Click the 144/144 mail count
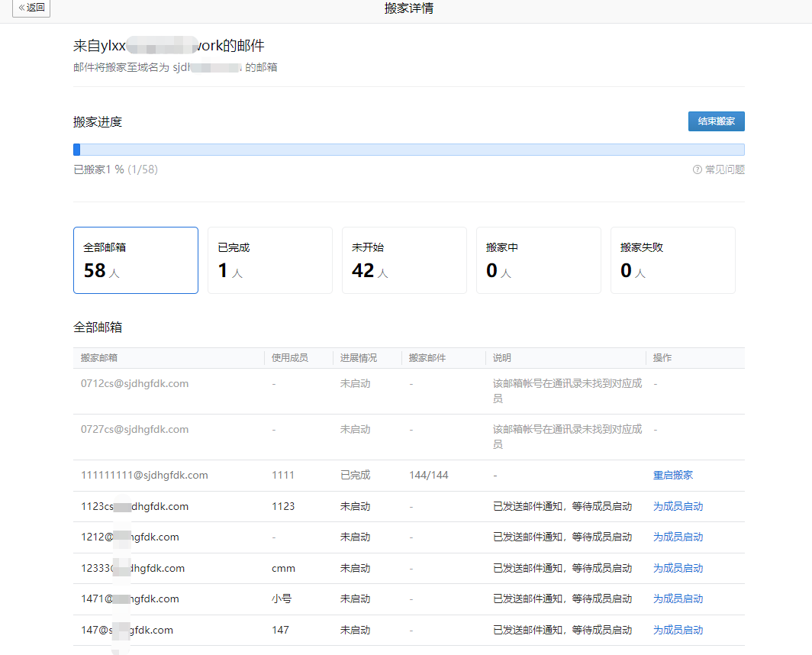812x655 pixels. [x=429, y=475]
